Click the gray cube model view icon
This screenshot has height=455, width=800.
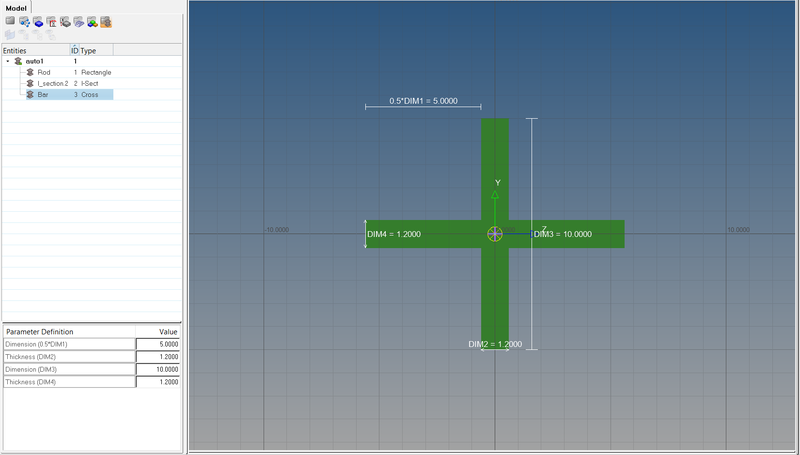(x=10, y=21)
